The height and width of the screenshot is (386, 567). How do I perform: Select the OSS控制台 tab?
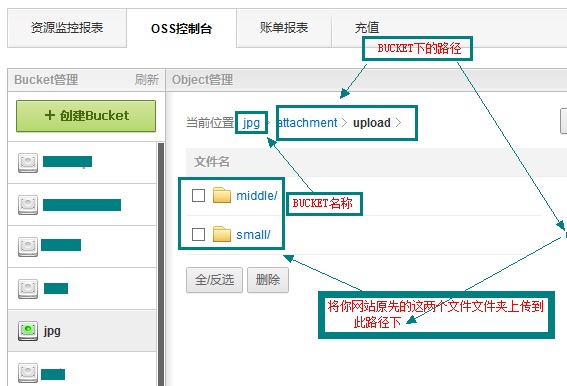(x=182, y=28)
